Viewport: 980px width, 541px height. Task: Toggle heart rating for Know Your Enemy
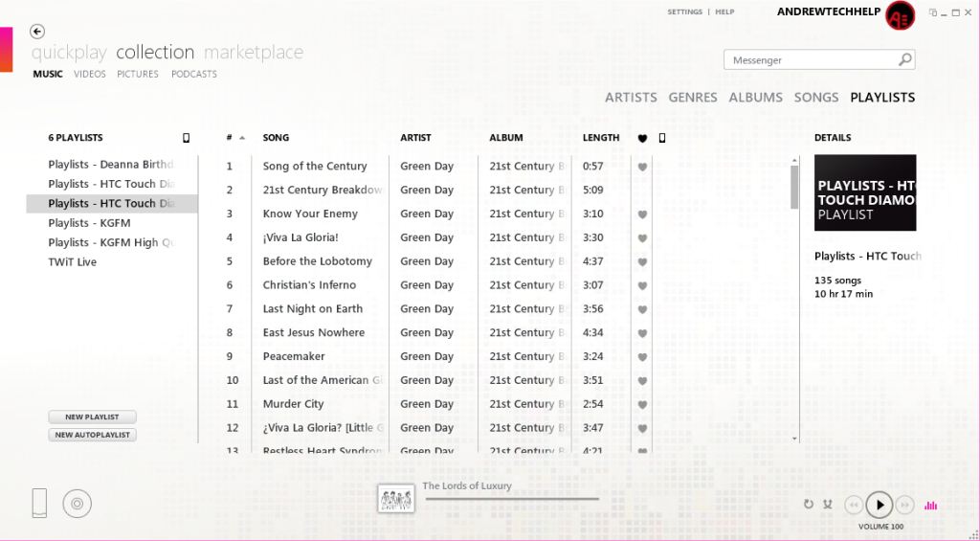tap(642, 214)
